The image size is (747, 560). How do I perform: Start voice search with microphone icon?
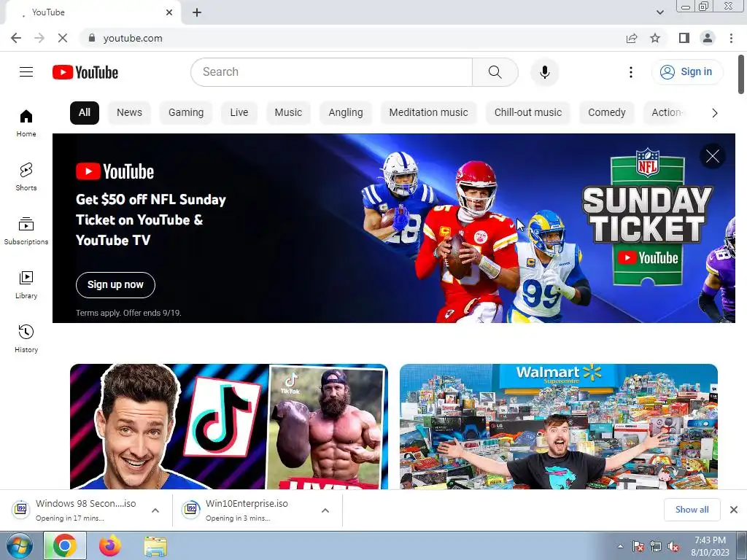[544, 72]
